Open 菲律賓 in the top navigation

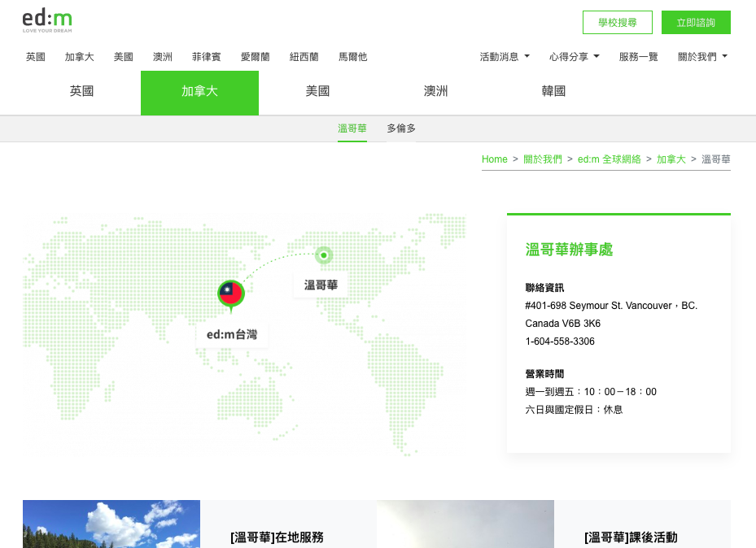coord(207,57)
